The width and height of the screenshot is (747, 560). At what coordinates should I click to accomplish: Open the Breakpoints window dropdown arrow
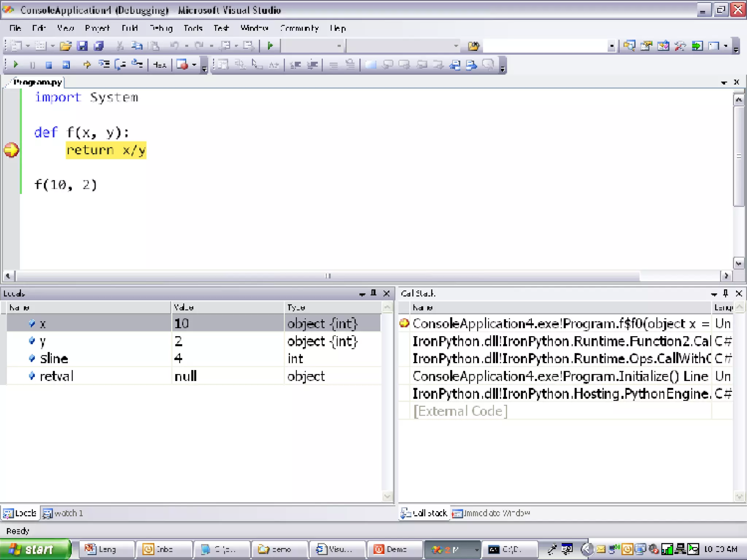194,65
